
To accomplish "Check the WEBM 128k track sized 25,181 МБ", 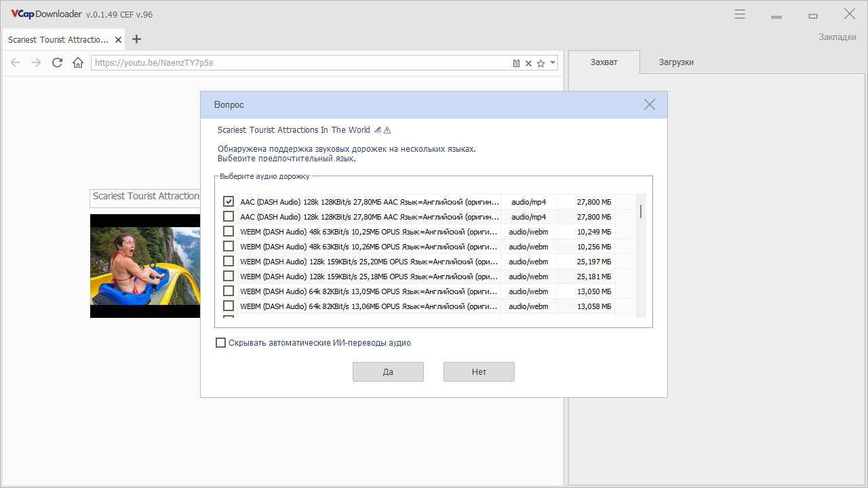I will tap(229, 277).
